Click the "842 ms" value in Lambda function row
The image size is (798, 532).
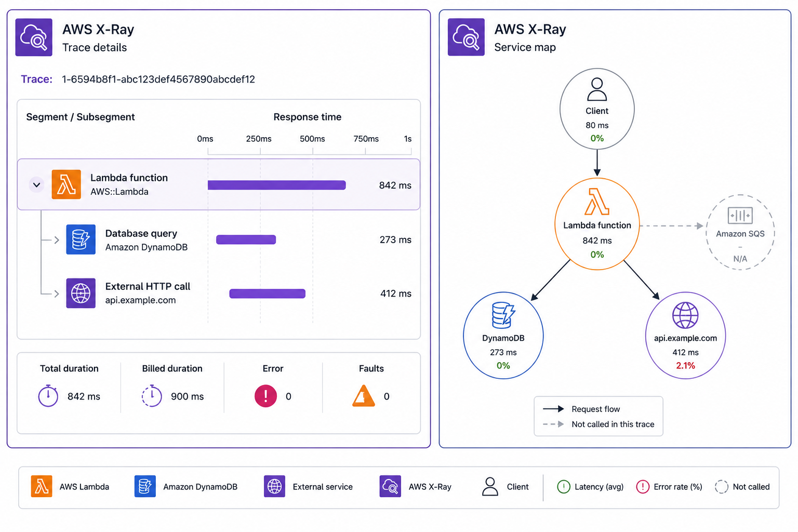pyautogui.click(x=395, y=185)
